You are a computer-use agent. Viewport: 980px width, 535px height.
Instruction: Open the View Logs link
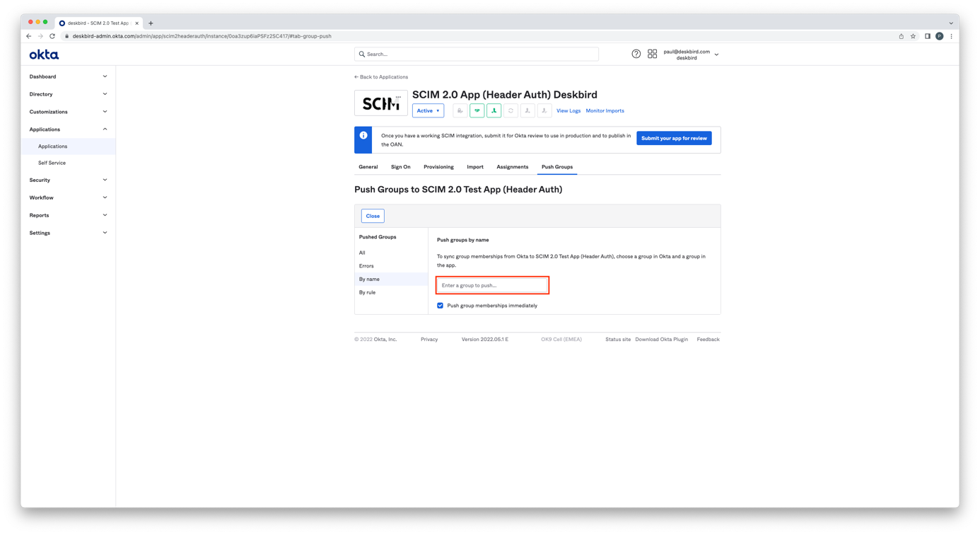click(568, 110)
